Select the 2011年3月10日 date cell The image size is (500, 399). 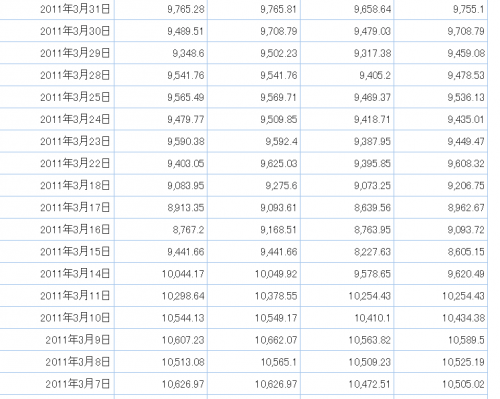point(57,318)
